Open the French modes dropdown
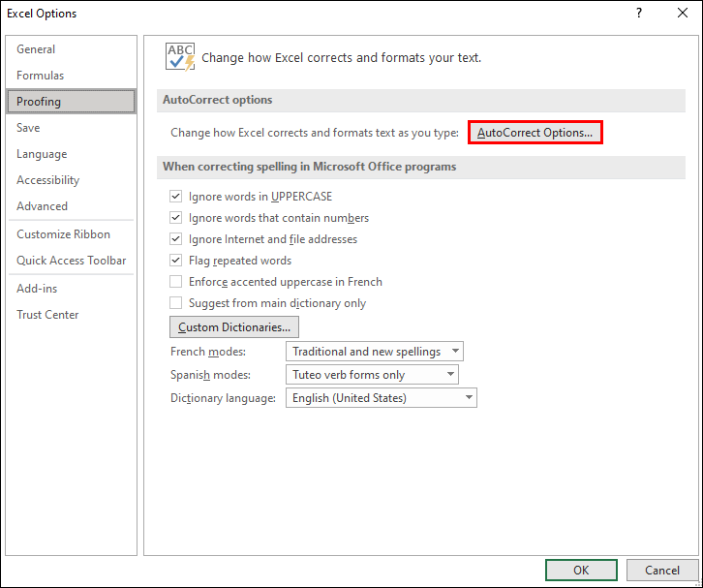703x588 pixels. click(x=375, y=352)
